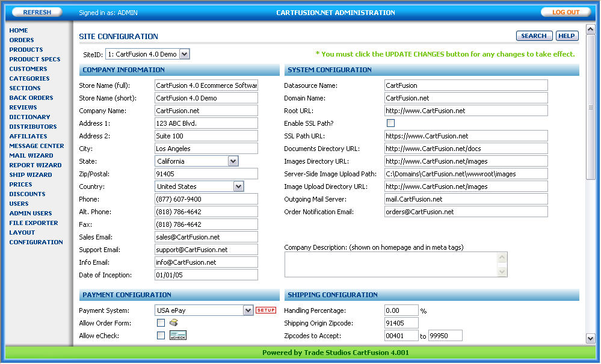Viewport: 601px width, 364px height.
Task: Click the Domain Name field
Action: point(466,97)
